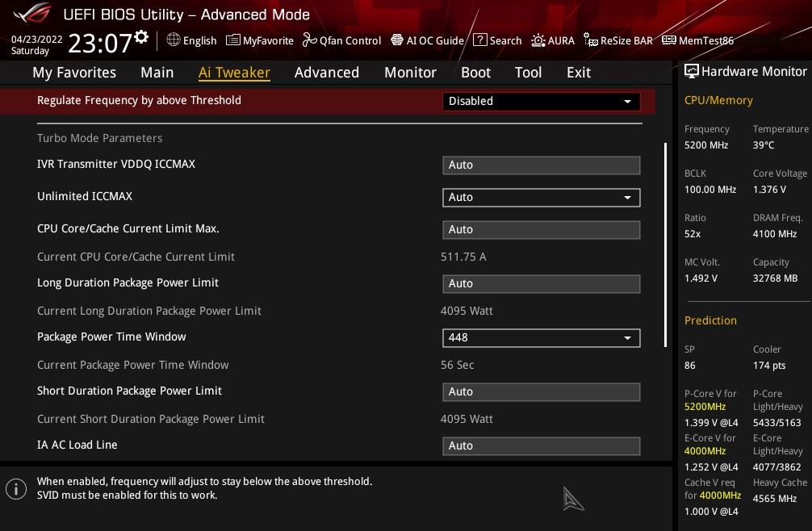
Task: Click Current Long Duration Package Power Limit label
Action: 149,311
